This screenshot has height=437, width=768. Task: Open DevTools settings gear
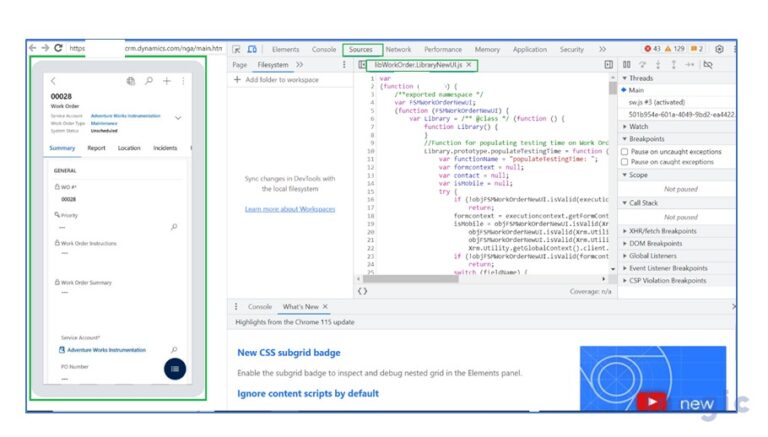[x=718, y=49]
